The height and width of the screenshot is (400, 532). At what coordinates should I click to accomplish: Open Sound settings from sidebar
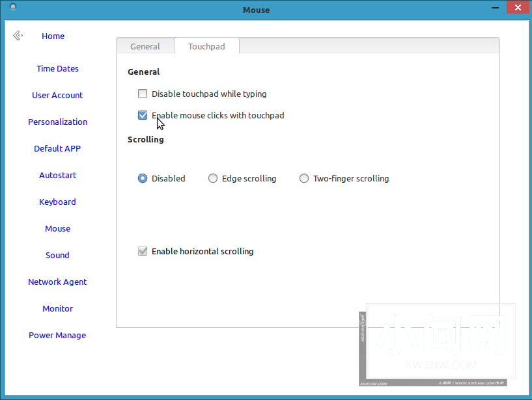[x=57, y=256]
